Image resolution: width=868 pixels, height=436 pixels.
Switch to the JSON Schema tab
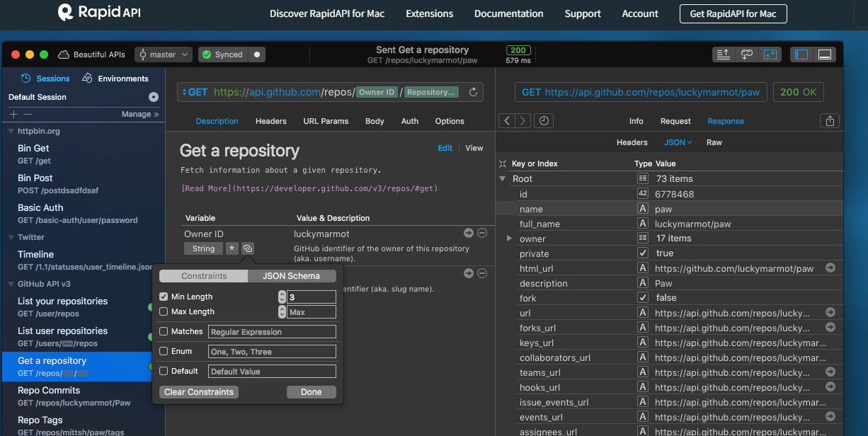(290, 276)
